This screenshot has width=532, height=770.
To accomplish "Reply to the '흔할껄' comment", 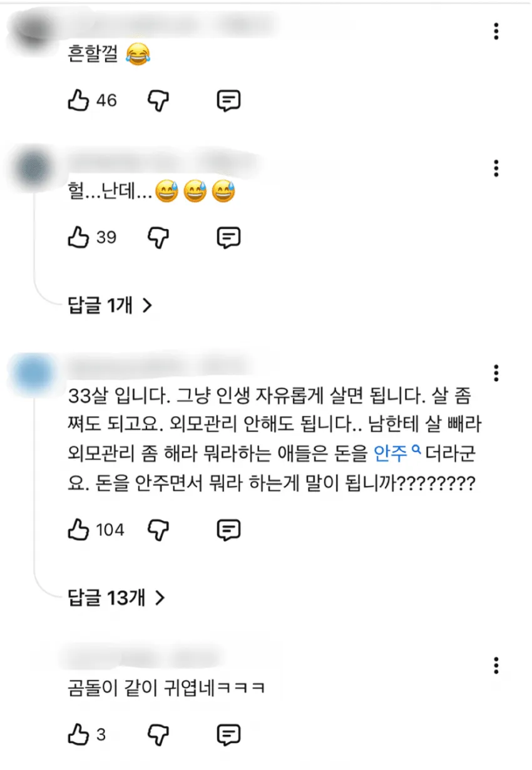I will click(228, 100).
